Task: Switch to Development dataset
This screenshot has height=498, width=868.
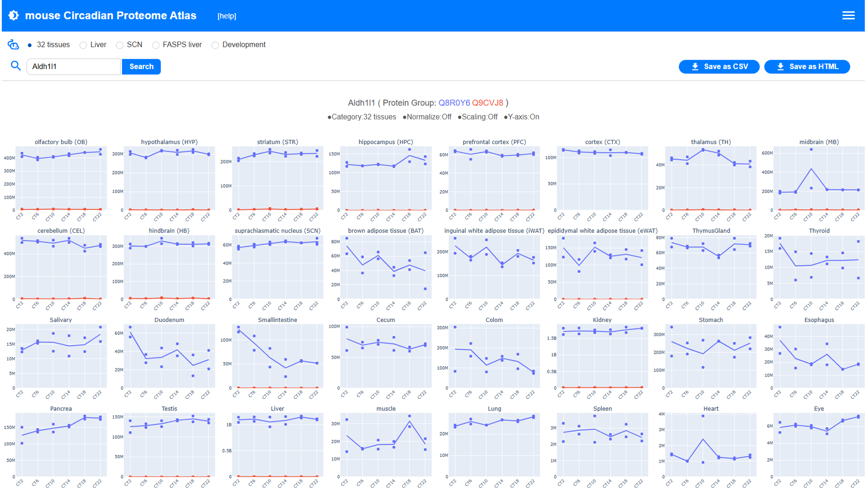Action: (215, 45)
